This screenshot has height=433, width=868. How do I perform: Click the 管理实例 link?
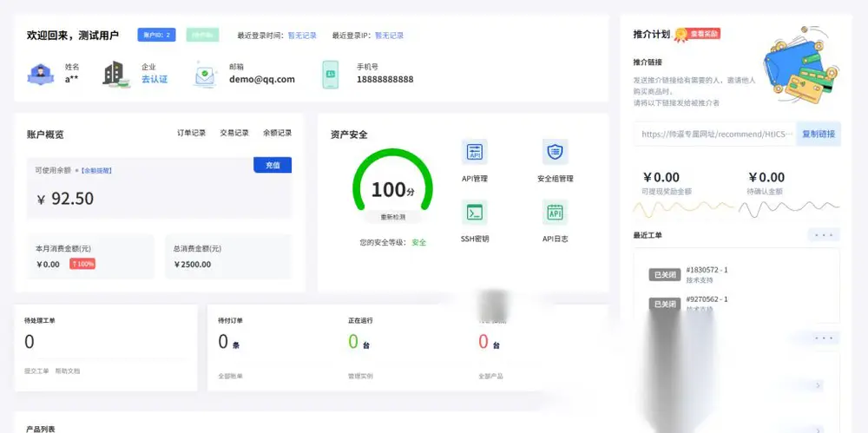pos(360,376)
